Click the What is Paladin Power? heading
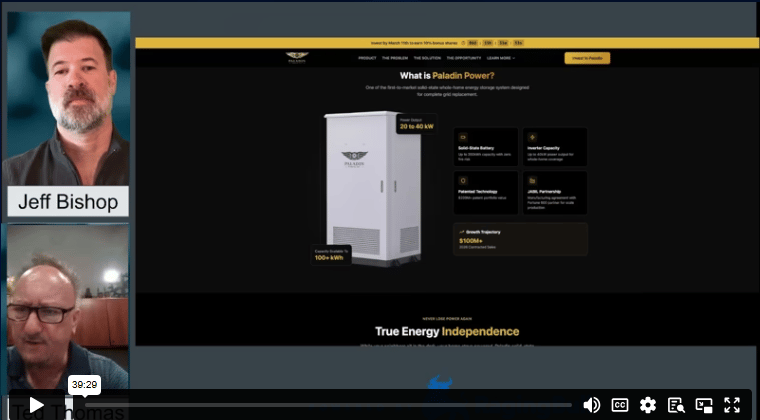The height and width of the screenshot is (420, 760). coord(447,76)
